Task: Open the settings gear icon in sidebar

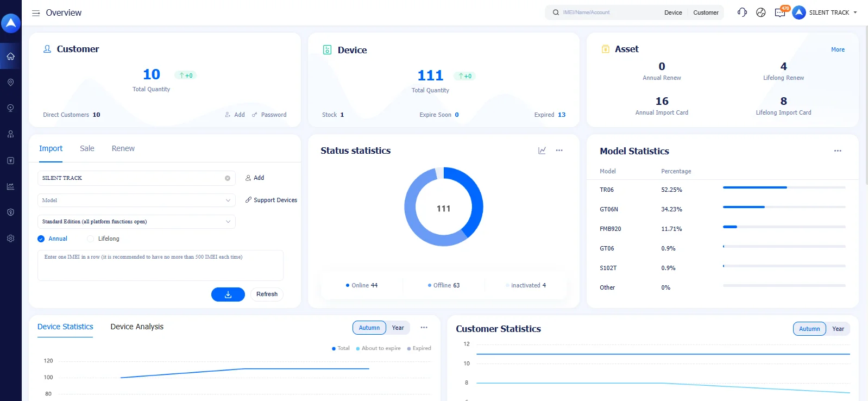Action: [x=10, y=239]
